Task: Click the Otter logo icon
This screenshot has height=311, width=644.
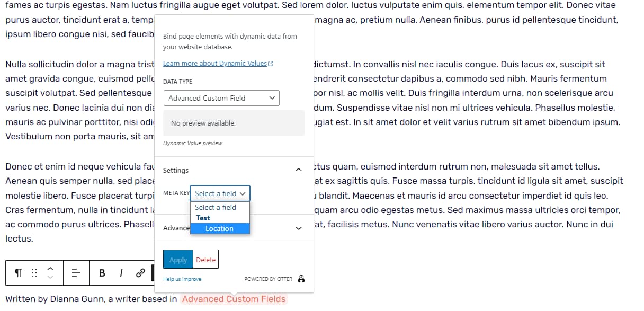Action: point(301,278)
